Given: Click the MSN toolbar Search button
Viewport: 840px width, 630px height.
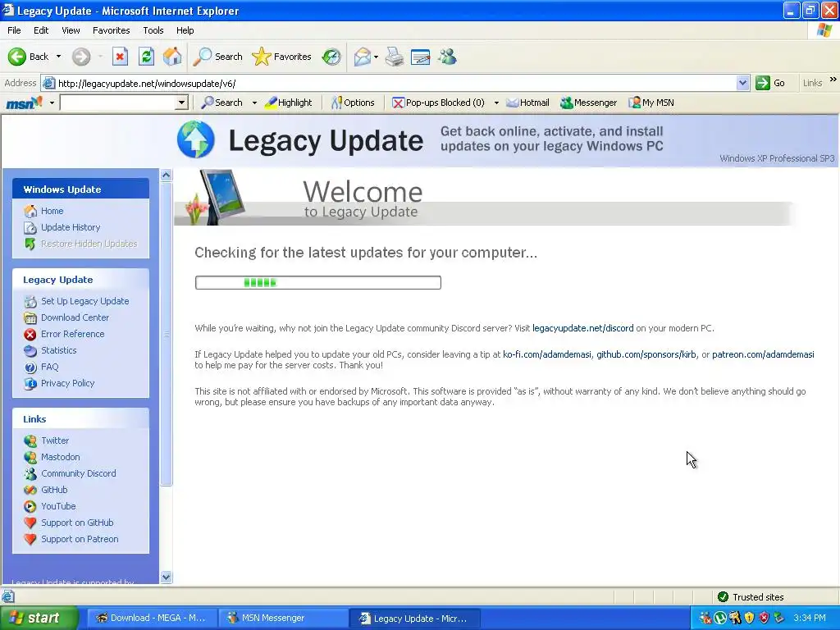Looking at the screenshot, I should pos(221,103).
